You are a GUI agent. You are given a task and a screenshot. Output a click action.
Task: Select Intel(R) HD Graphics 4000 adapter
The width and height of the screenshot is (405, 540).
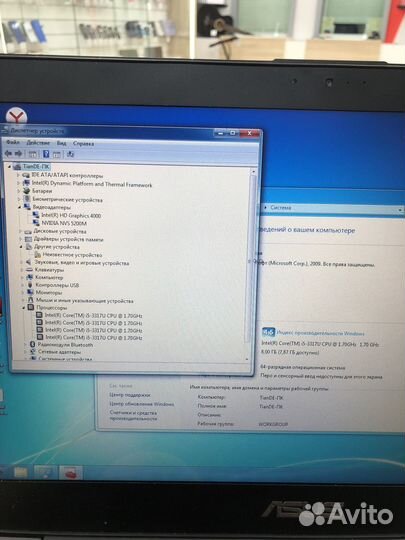pos(71,216)
